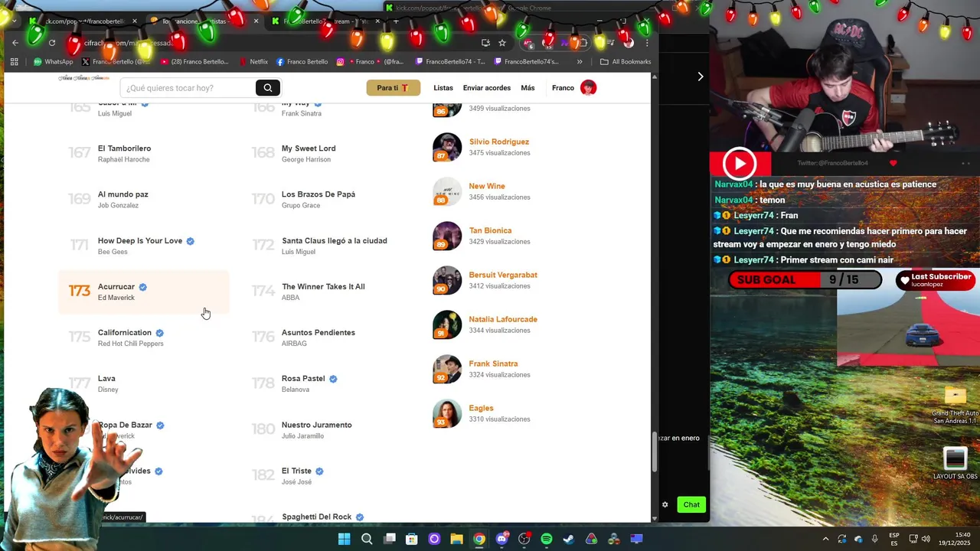Click the search magnifier button in Cifra Club
The image size is (980, 551).
pos(268,88)
